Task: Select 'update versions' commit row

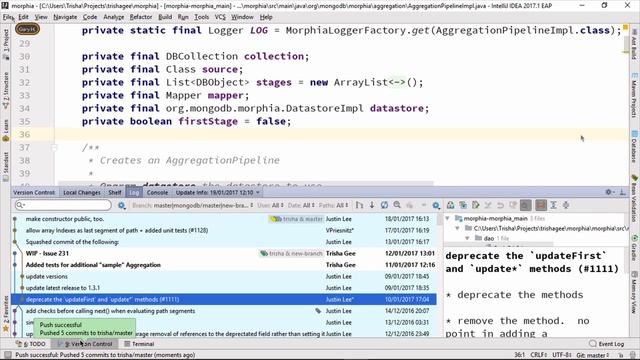Action: click(224, 276)
